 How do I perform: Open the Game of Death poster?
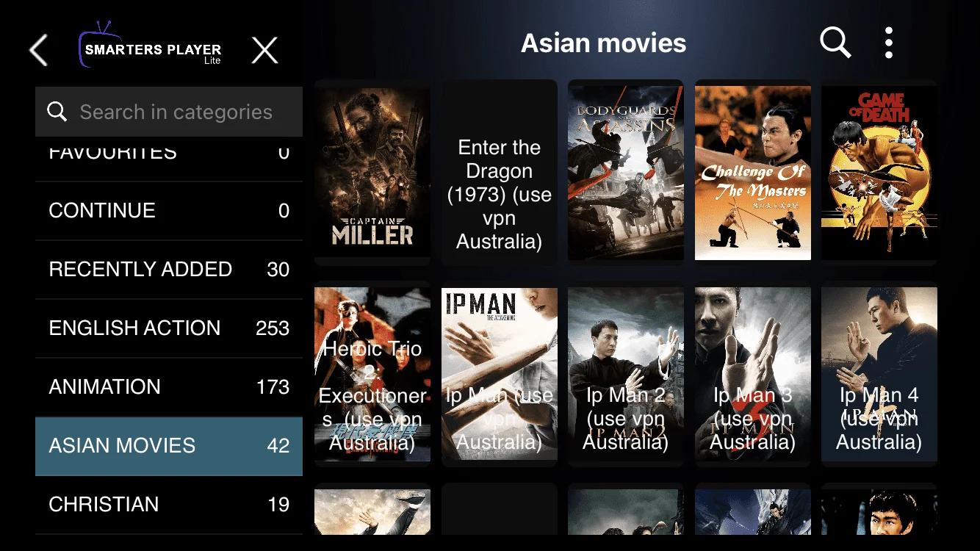tap(879, 173)
